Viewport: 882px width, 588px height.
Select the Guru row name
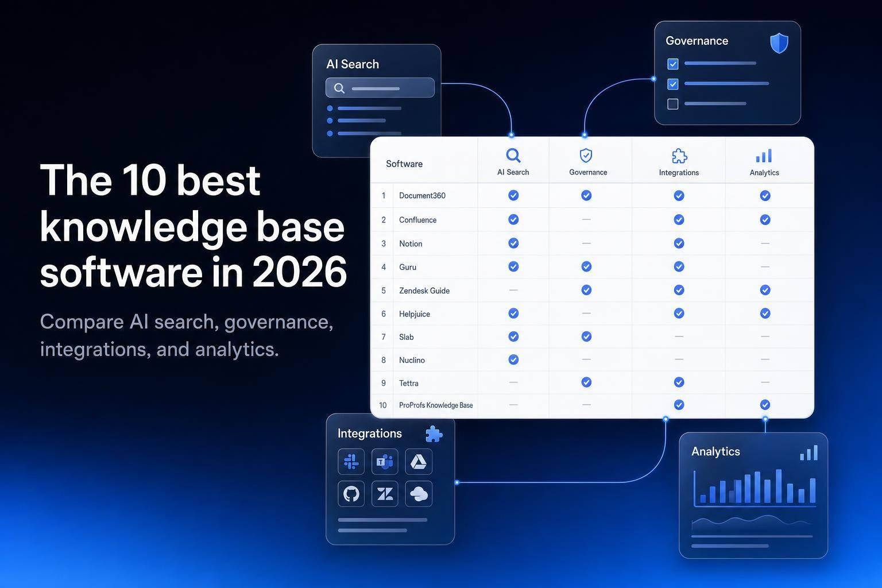tap(408, 267)
